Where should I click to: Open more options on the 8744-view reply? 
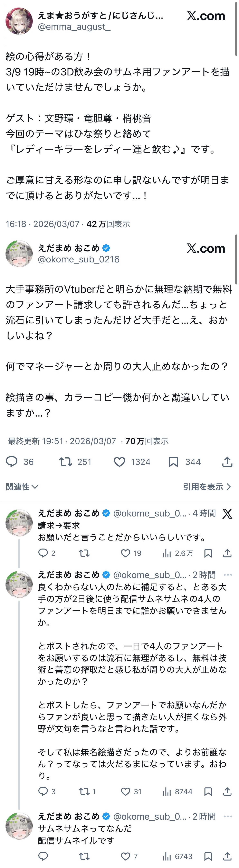point(228,575)
